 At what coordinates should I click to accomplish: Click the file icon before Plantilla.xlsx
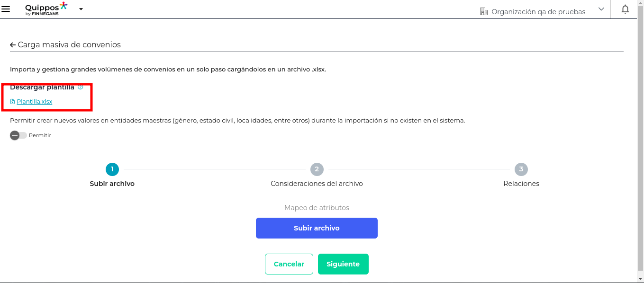pyautogui.click(x=12, y=101)
